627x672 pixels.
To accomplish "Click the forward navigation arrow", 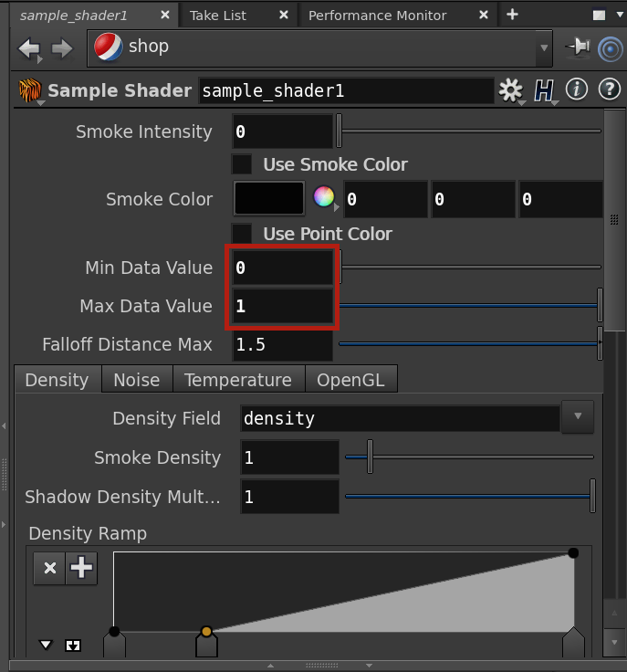I will [x=62, y=48].
